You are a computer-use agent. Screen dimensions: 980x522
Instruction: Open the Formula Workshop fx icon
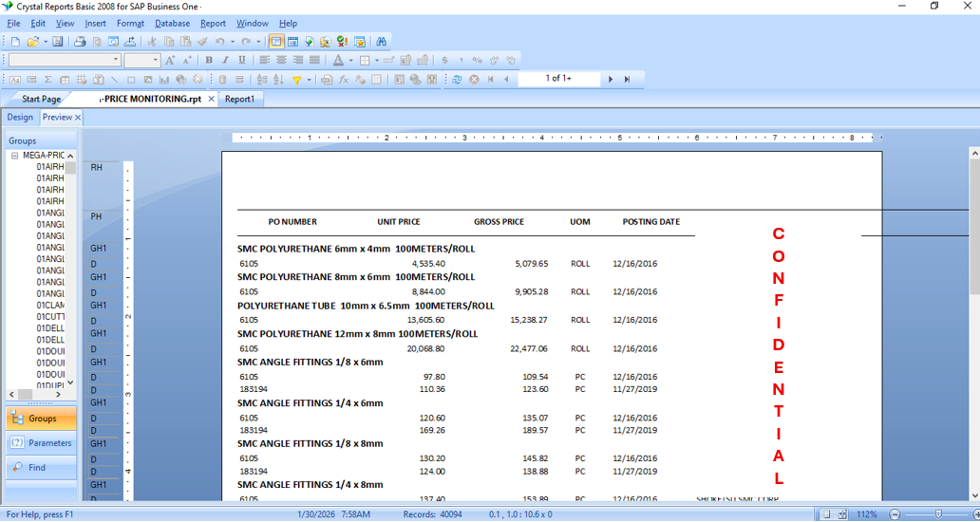click(343, 80)
